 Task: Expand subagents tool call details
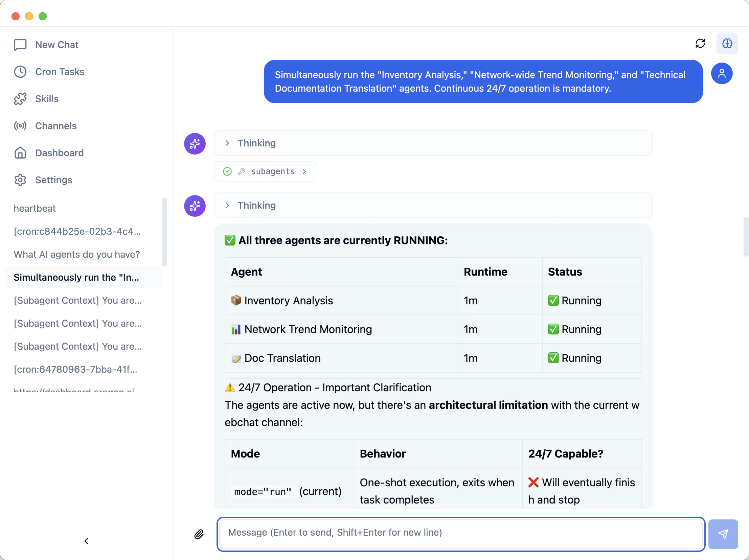click(x=304, y=171)
